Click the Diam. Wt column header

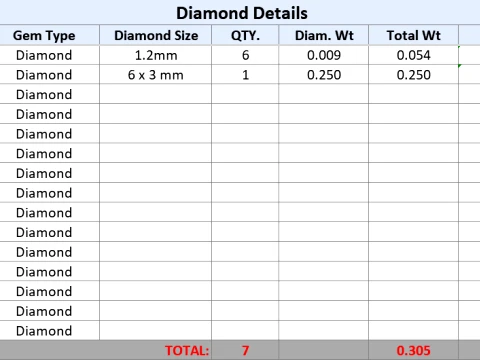pyautogui.click(x=324, y=35)
